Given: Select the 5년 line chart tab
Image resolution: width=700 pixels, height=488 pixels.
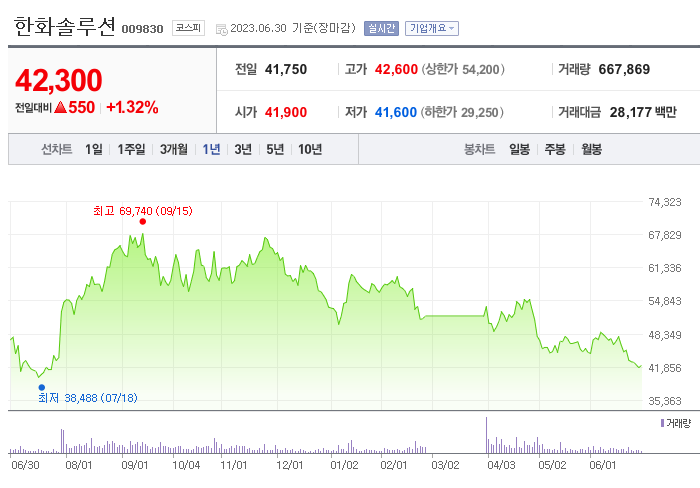Looking at the screenshot, I should [275, 149].
